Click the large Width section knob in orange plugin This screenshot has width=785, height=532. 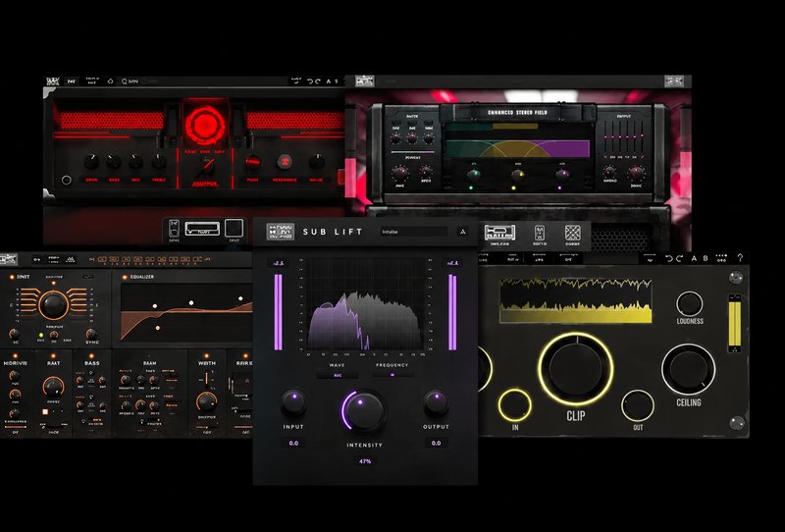point(206,401)
